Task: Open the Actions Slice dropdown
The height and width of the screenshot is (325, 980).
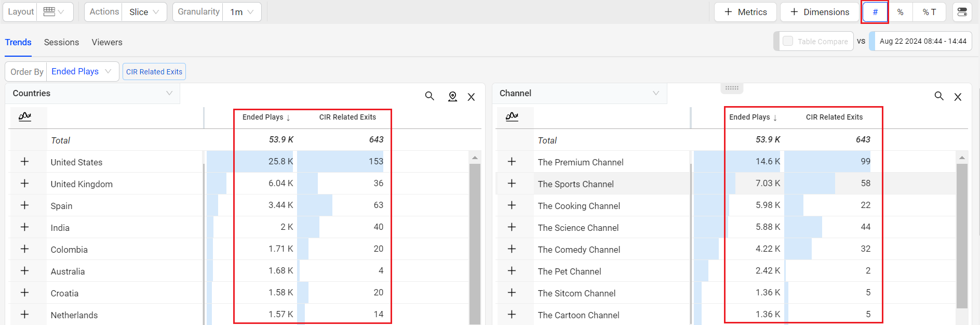Action: (144, 11)
